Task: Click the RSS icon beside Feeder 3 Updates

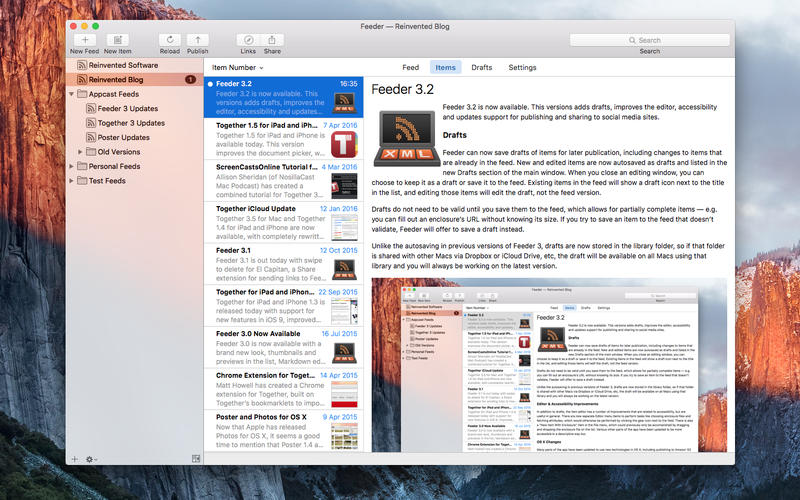Action: click(x=91, y=108)
